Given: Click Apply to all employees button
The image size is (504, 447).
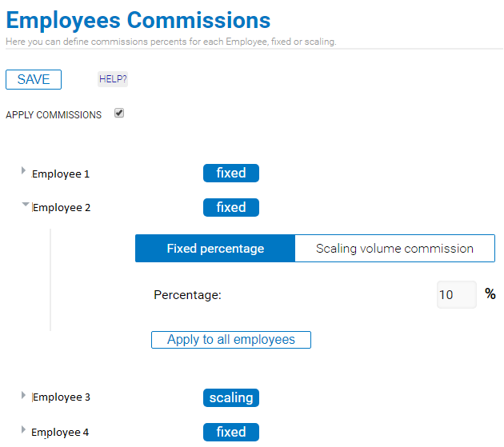Looking at the screenshot, I should (231, 340).
